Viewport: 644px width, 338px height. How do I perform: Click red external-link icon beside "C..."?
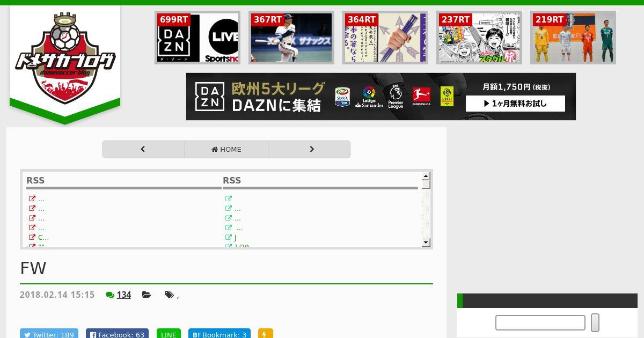pos(32,237)
